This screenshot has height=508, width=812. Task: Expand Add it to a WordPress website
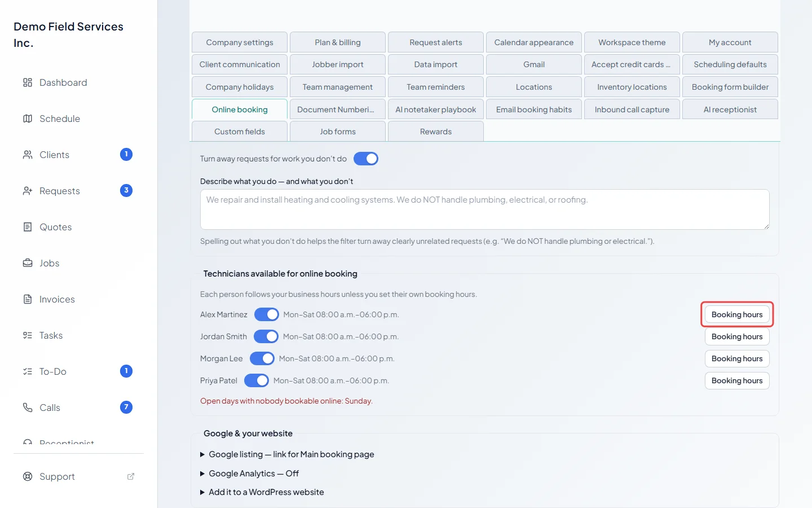tap(262, 492)
